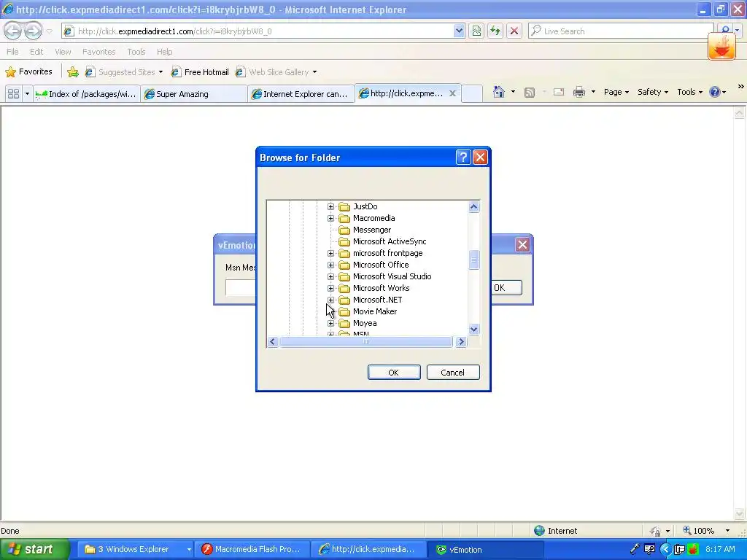Open the Favorites star button

pyautogui.click(x=28, y=72)
